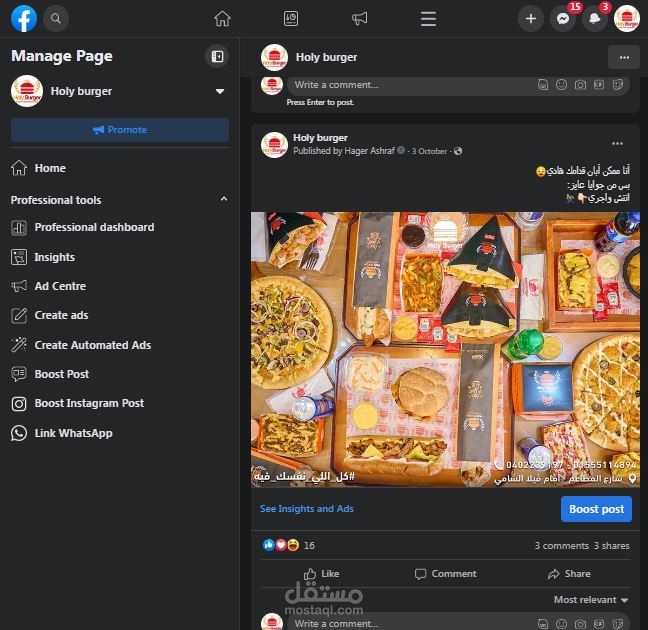
Task: Open Create Automated Ads
Action: (81, 345)
